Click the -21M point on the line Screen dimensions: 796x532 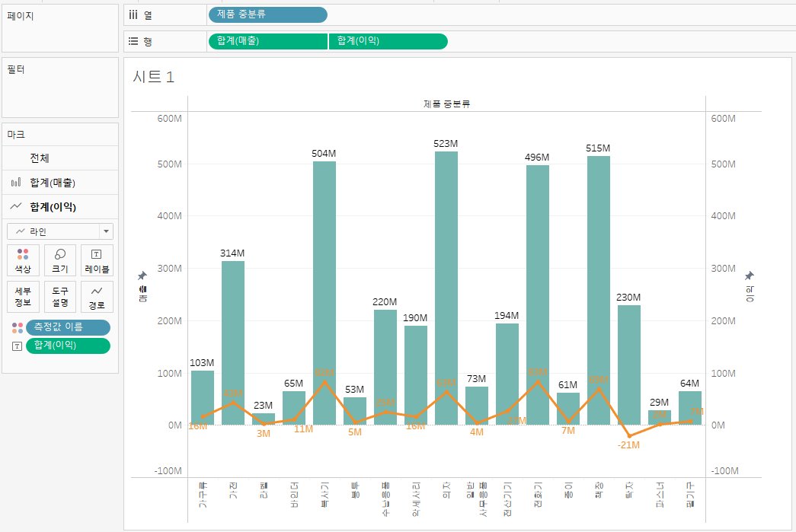pyautogui.click(x=629, y=435)
